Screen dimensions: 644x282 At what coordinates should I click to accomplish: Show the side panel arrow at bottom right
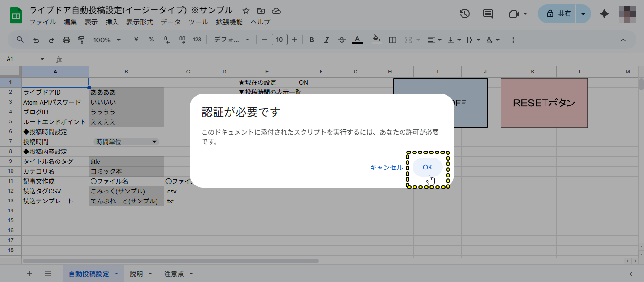click(631, 274)
